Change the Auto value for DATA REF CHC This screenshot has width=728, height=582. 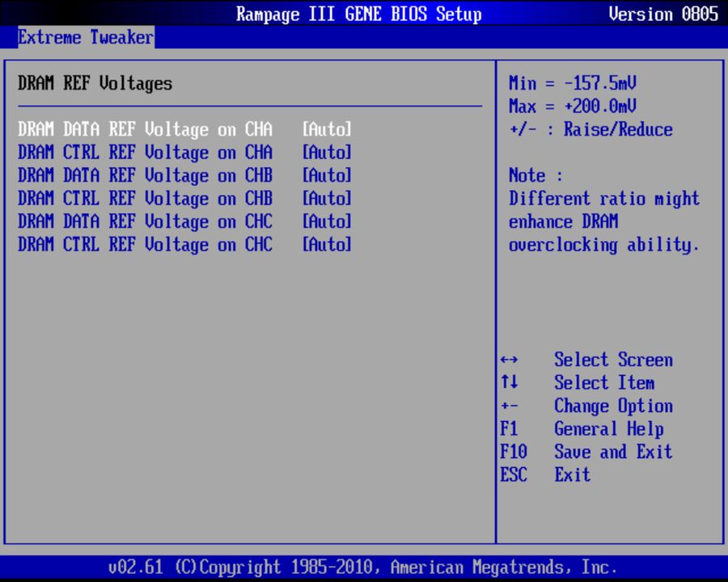[x=327, y=221]
